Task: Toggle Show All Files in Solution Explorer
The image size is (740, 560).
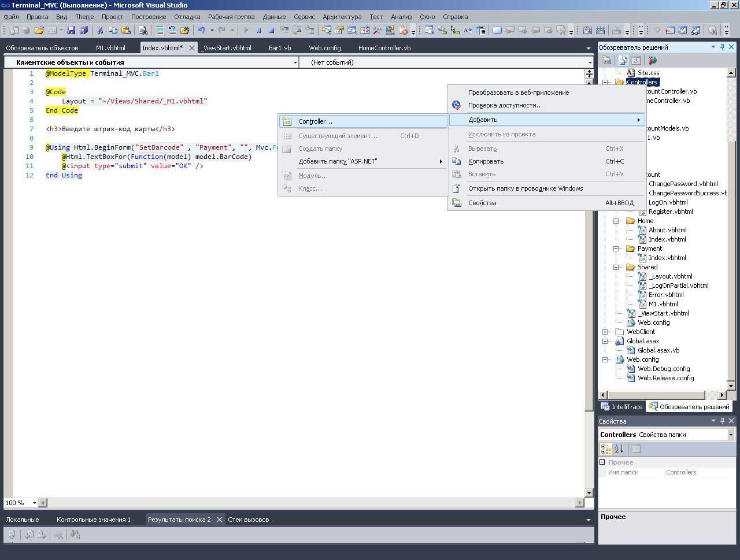Action: (623, 60)
